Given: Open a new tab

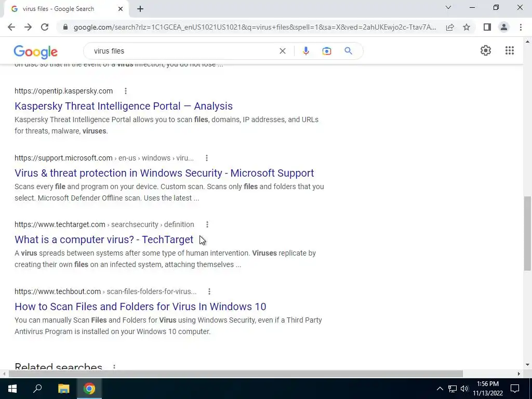Looking at the screenshot, I should click(x=140, y=9).
